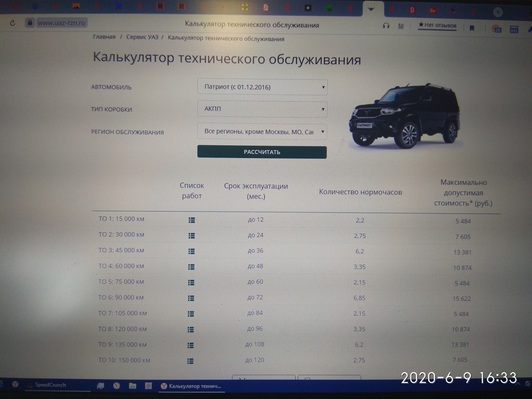The image size is (532, 399).
Task: Open the Регион обслуживания dropdown
Action: (x=262, y=132)
